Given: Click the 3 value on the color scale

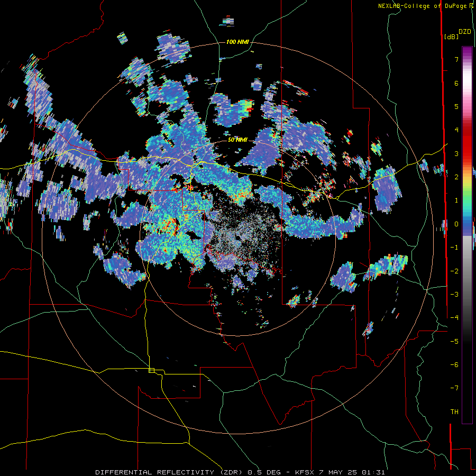Looking at the screenshot, I should click(456, 153).
